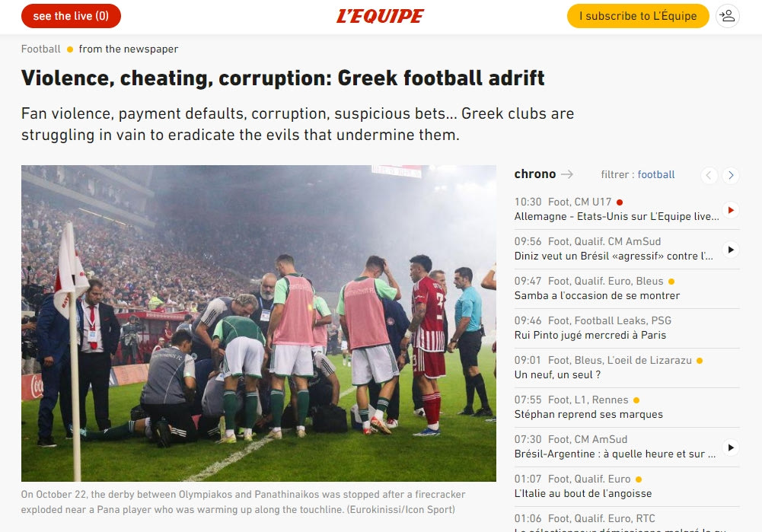
Task: Open 'L'Italie au bout de l'angoisse'
Action: pos(582,494)
